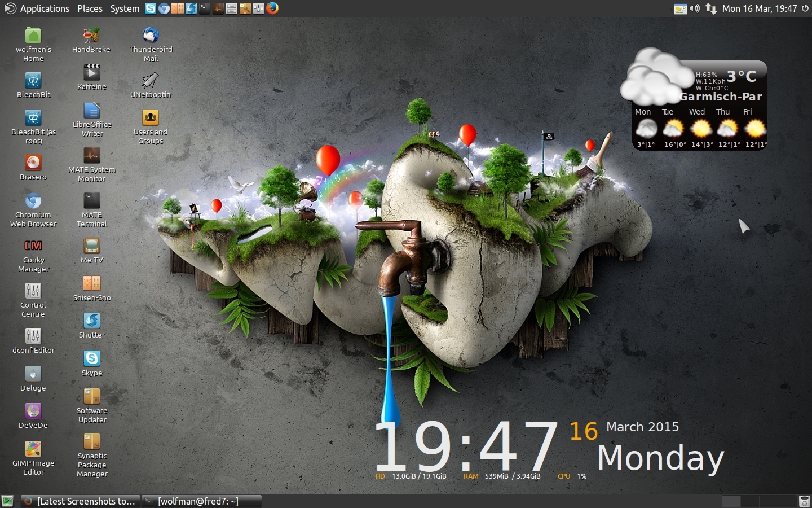Click the network up-down indicator in the tray
Image resolution: width=812 pixels, height=508 pixels.
click(x=710, y=8)
